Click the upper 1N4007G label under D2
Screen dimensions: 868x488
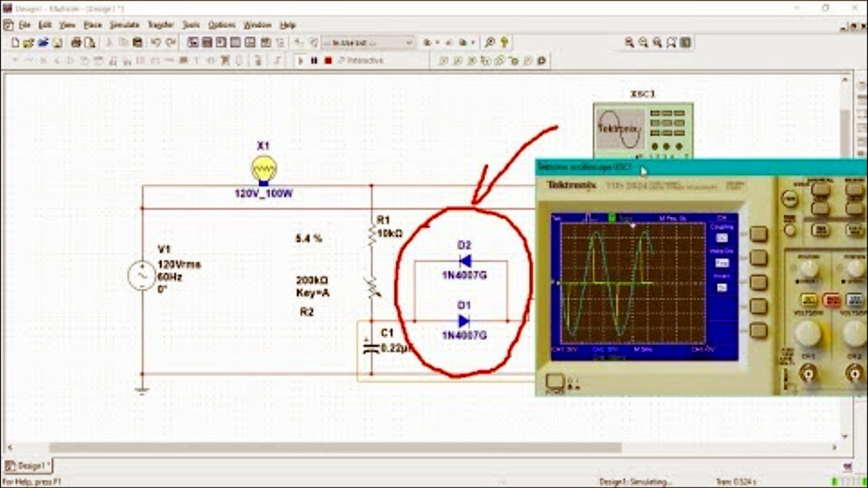pos(465,275)
